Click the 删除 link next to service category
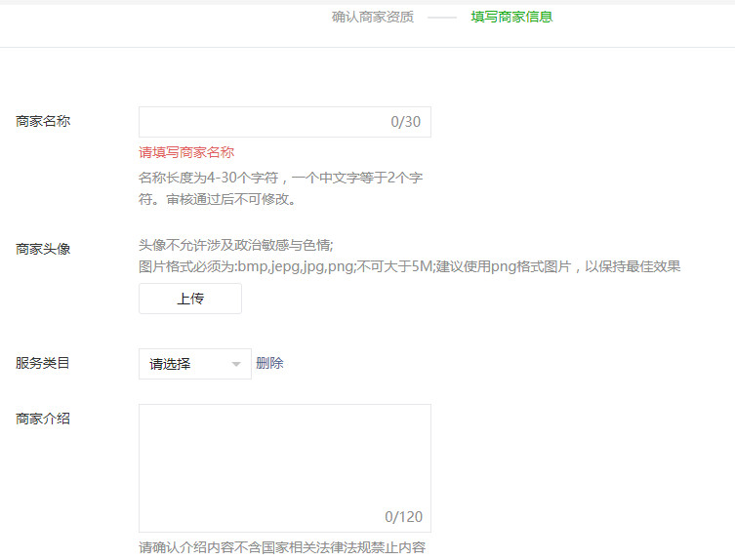This screenshot has width=735, height=560. point(269,364)
